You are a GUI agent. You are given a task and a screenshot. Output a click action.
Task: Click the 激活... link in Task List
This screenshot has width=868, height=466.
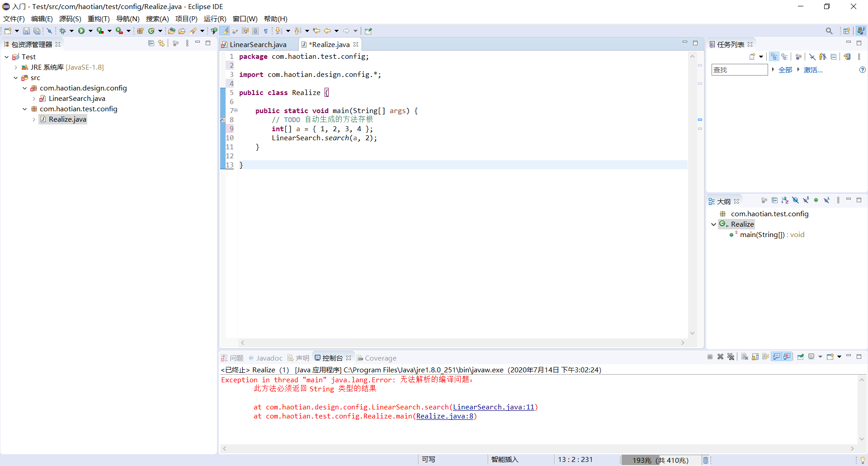click(813, 70)
